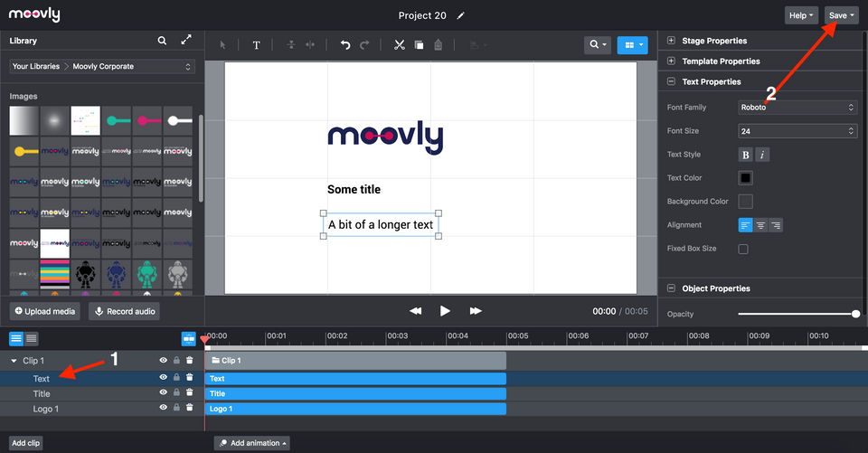Viewport: 868px width, 453px height.
Task: Rename project with pencil icon
Action: tap(460, 15)
